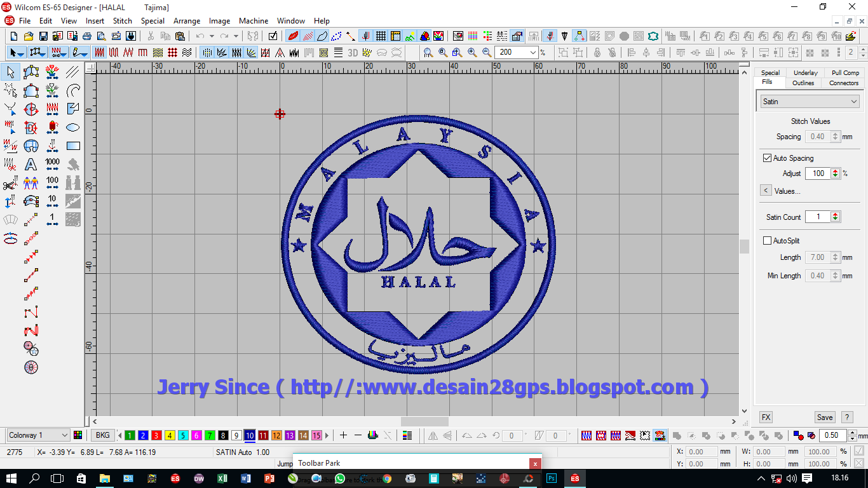This screenshot has height=488, width=868.
Task: Click the Print Preview icon
Action: 103,36
